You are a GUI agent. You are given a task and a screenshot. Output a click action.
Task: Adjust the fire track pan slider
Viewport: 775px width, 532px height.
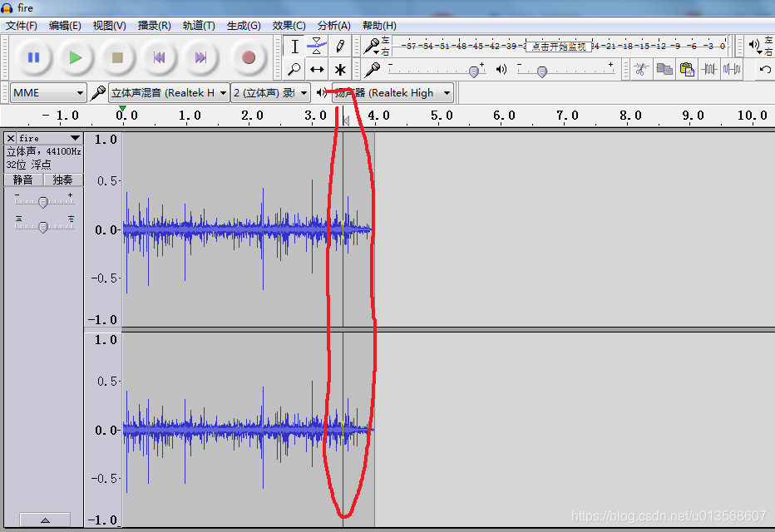pyautogui.click(x=43, y=226)
